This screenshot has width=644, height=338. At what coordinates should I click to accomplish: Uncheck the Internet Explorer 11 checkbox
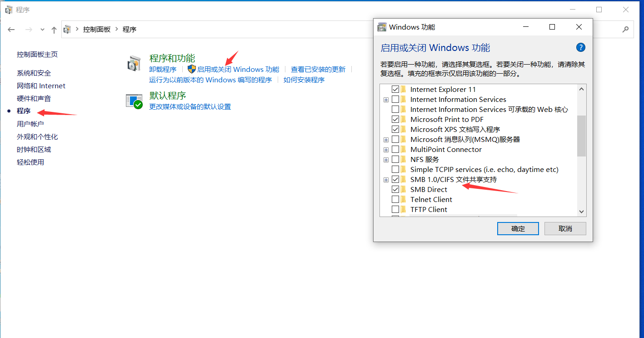(x=395, y=89)
